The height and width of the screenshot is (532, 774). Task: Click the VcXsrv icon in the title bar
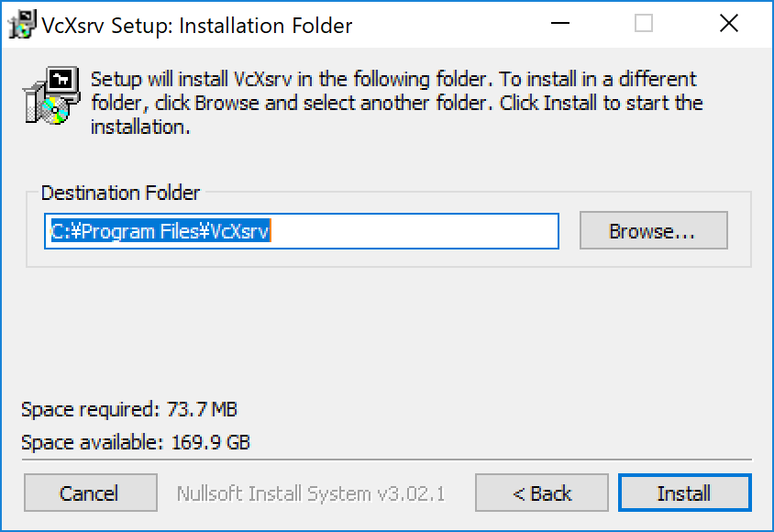tap(21, 25)
